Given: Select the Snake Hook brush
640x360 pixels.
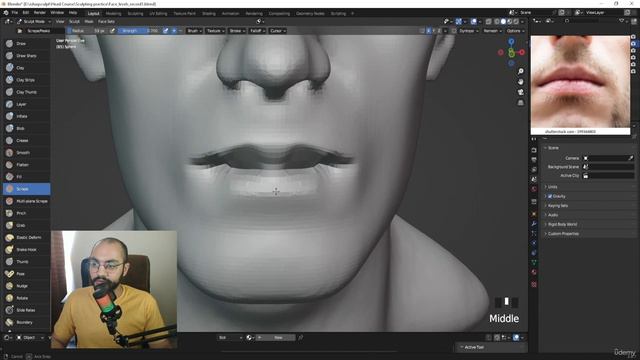Looking at the screenshot, I should tap(27, 249).
